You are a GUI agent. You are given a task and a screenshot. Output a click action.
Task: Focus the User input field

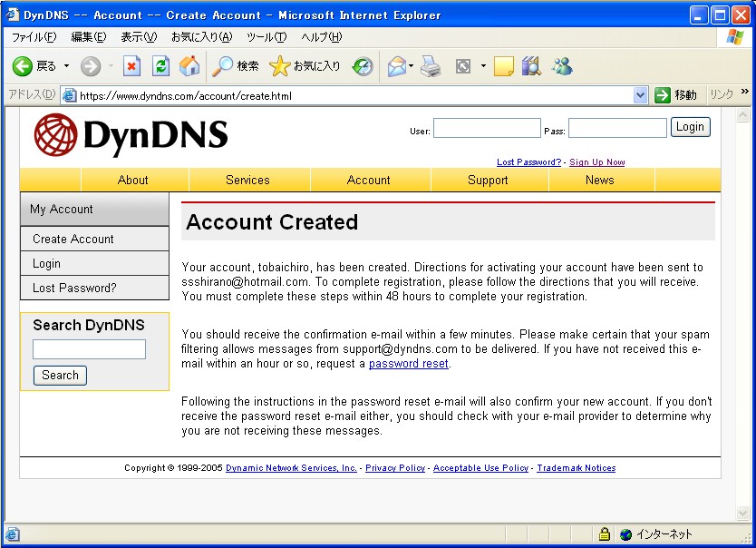[487, 128]
